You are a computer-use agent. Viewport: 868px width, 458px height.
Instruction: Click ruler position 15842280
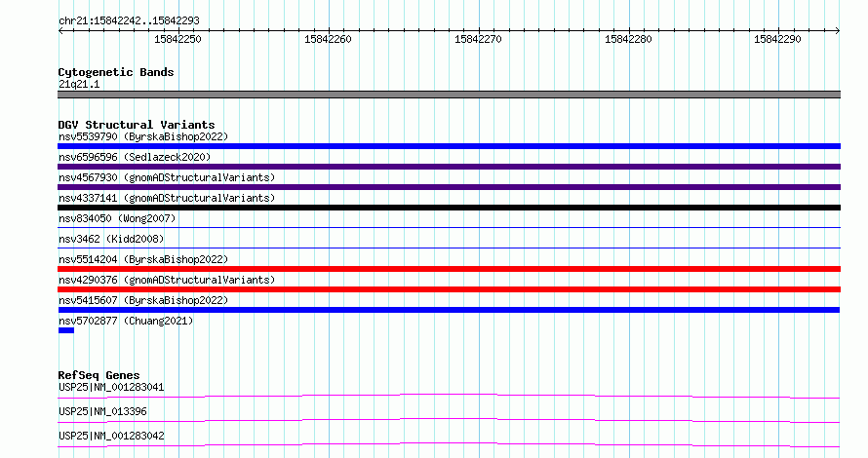[628, 39]
